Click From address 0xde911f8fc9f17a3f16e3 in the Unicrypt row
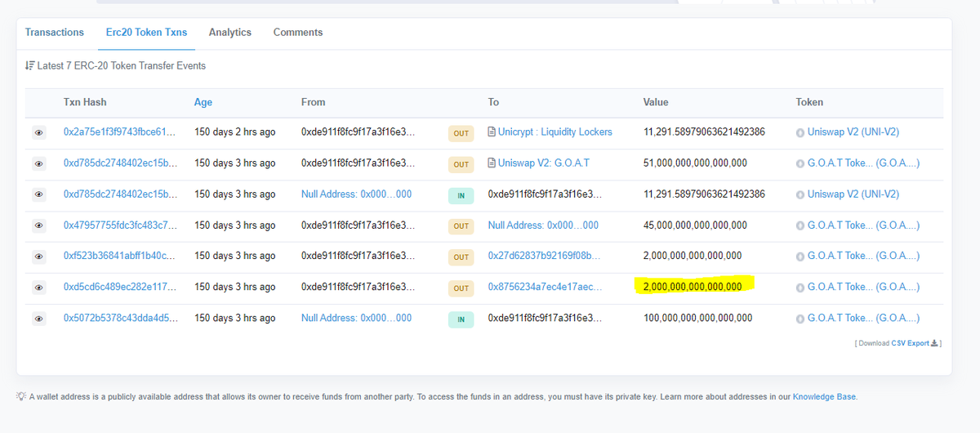This screenshot has width=980, height=433. click(358, 132)
